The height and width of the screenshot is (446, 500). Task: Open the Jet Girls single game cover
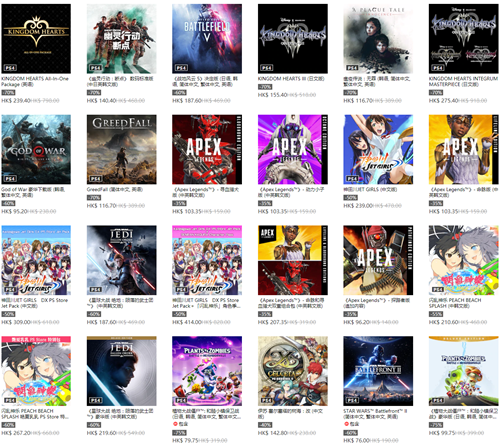click(378, 149)
